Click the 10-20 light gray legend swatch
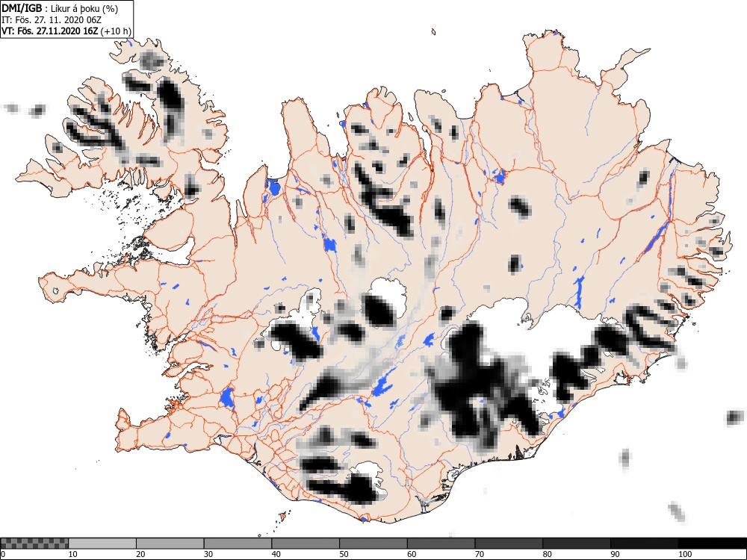The width and height of the screenshot is (747, 560). [102, 544]
